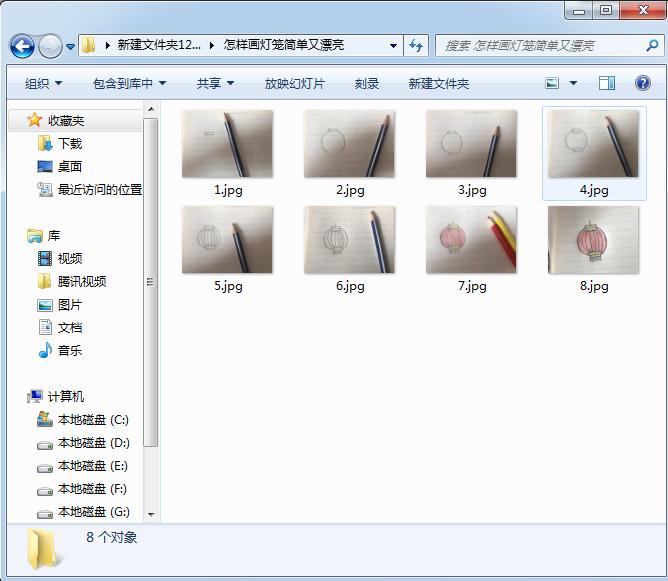Screen dimensions: 668x581
Task: Open the 共享 menu
Action: point(216,83)
